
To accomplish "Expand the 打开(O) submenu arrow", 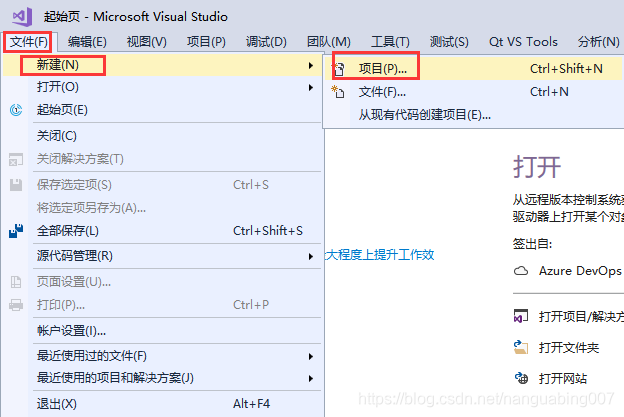I will click(x=311, y=87).
